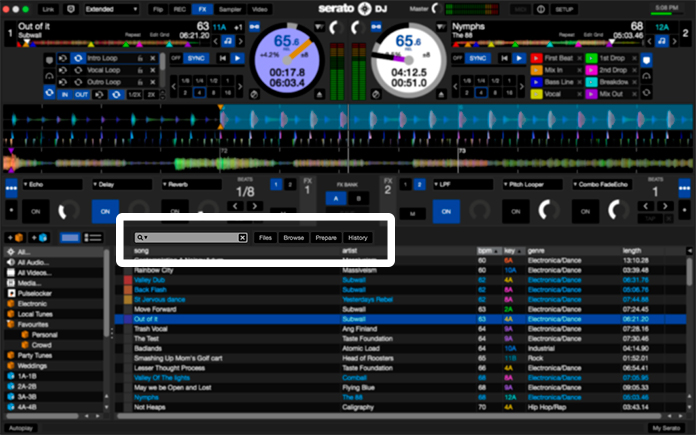Viewport: 696px width, 435px height.
Task: Eject track from deck 1
Action: tap(319, 94)
